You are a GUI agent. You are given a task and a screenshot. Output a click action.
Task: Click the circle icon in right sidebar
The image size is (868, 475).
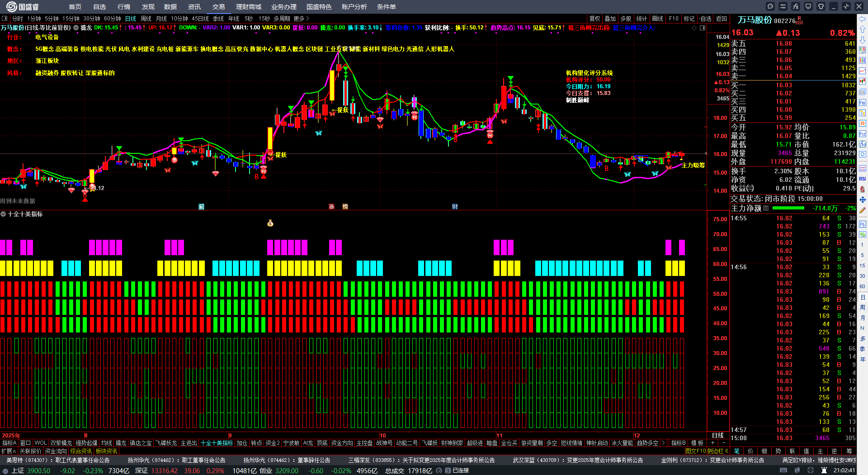(863, 155)
